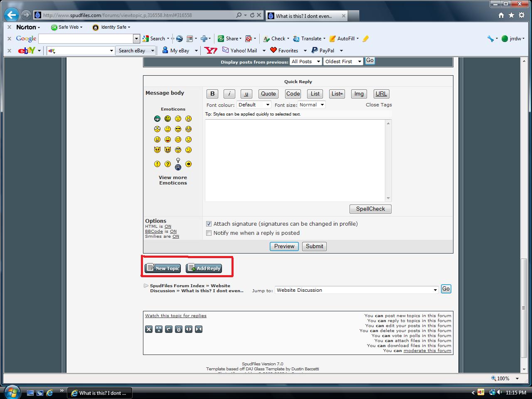This screenshot has width=532, height=399.
Task: Insert the sunglasses cool emoticon
Action: pyautogui.click(x=178, y=129)
